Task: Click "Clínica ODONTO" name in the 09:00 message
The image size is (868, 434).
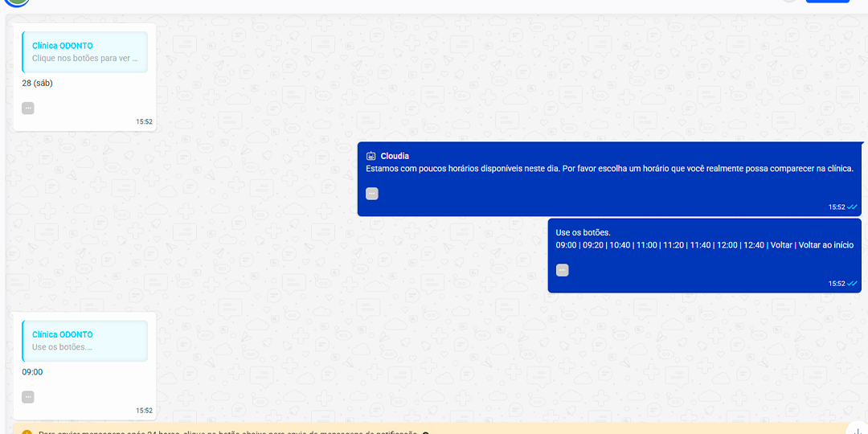Action: [x=62, y=334]
